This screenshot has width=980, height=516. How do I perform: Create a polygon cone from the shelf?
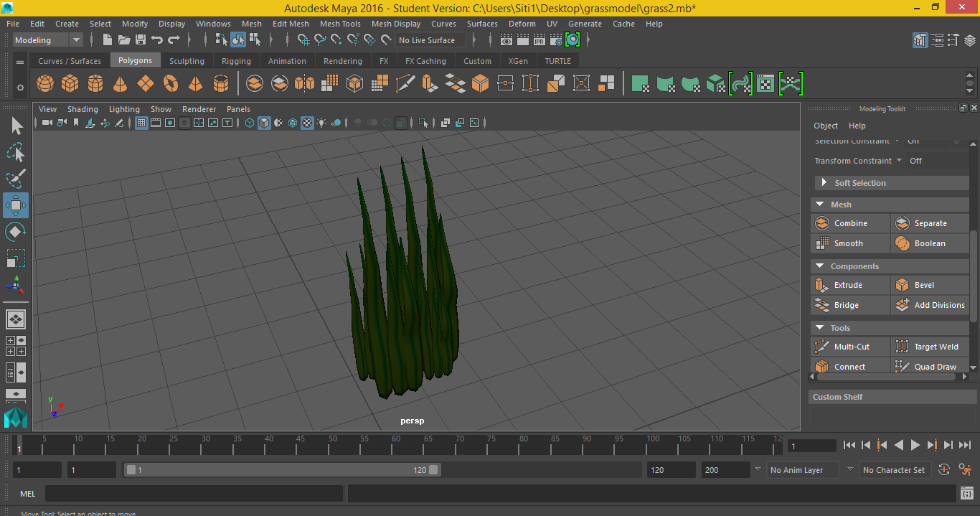[x=121, y=84]
